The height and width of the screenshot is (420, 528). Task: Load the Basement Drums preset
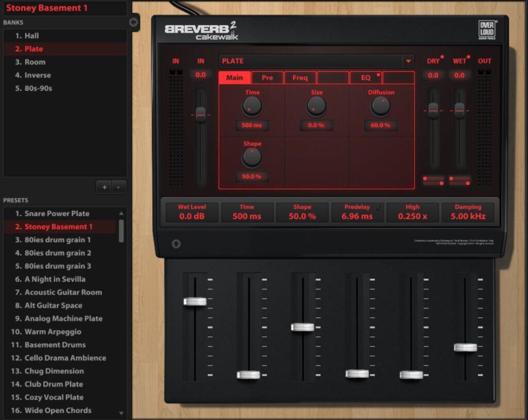pos(61,345)
